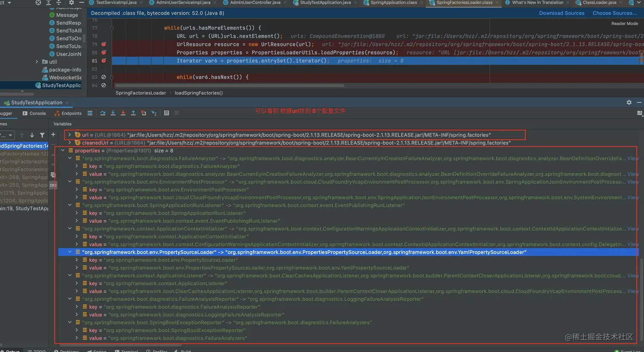
Task: Click the collapse all icon in project panel
Action: [59, 3]
